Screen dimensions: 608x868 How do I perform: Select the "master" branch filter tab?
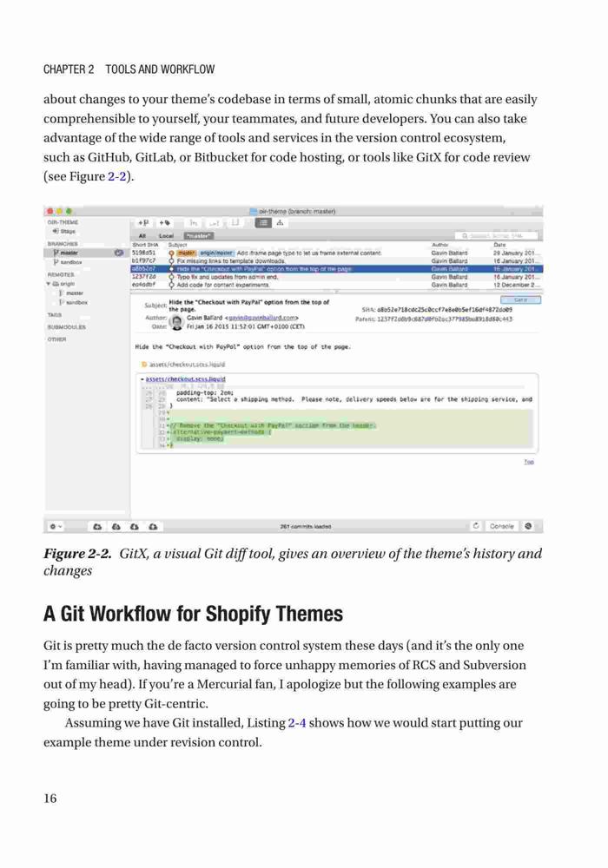198,236
